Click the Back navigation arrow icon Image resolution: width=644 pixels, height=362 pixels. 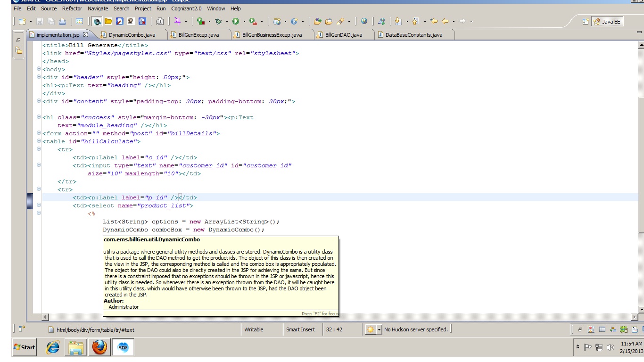[445, 21]
